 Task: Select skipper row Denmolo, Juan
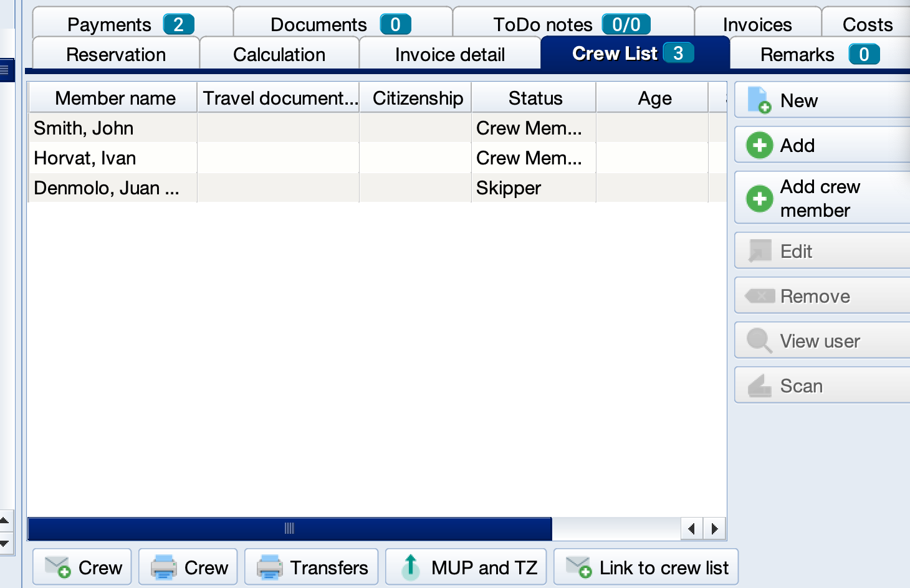(106, 188)
